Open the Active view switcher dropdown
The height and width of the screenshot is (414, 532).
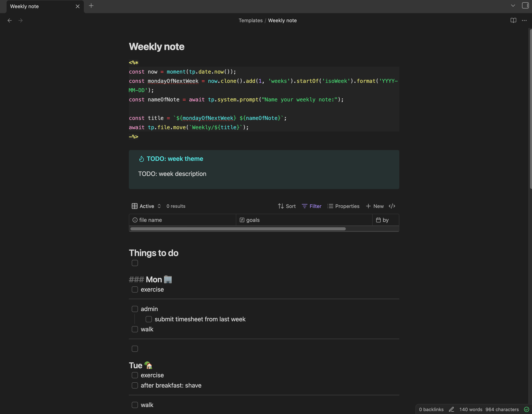(147, 206)
